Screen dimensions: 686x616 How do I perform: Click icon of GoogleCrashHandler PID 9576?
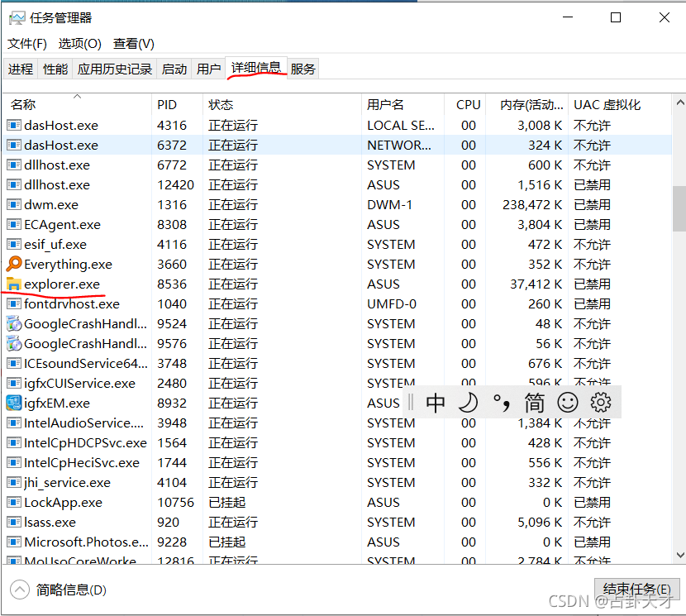click(14, 344)
